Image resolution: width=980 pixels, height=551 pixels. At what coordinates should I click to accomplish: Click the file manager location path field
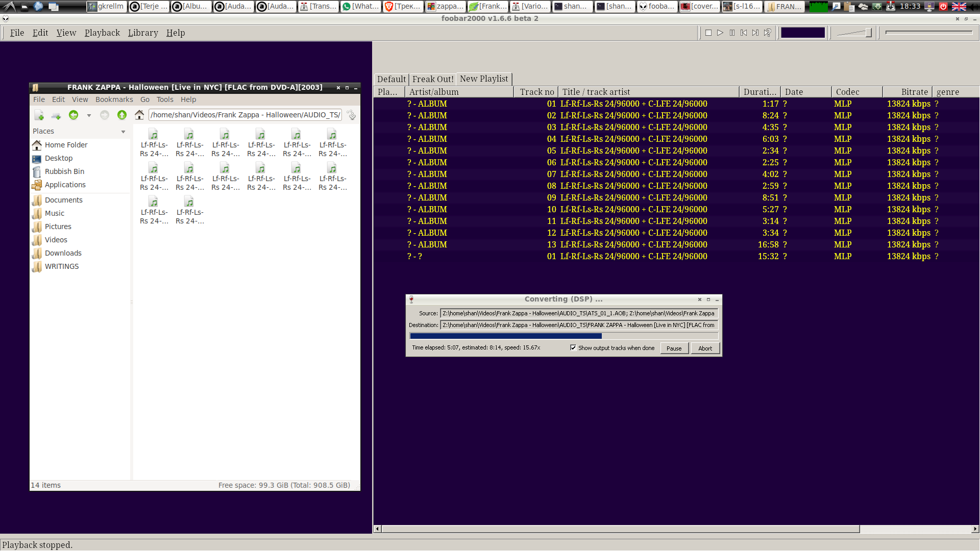(x=245, y=115)
